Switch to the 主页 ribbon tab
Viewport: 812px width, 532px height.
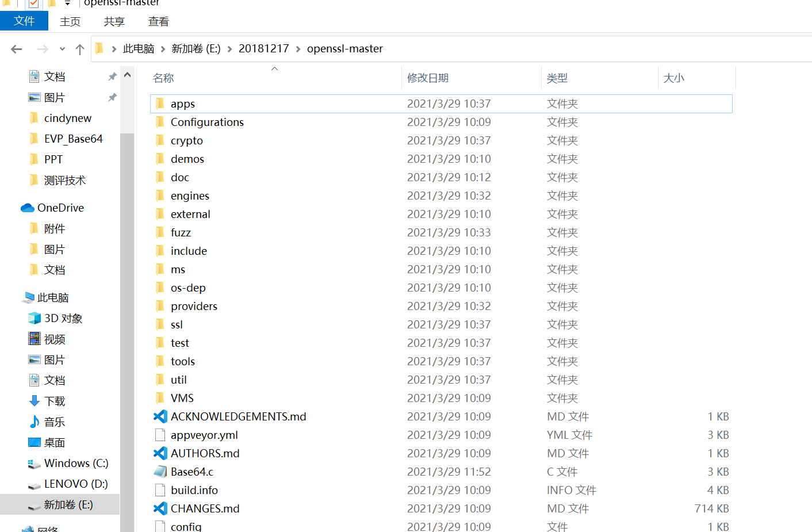point(70,21)
